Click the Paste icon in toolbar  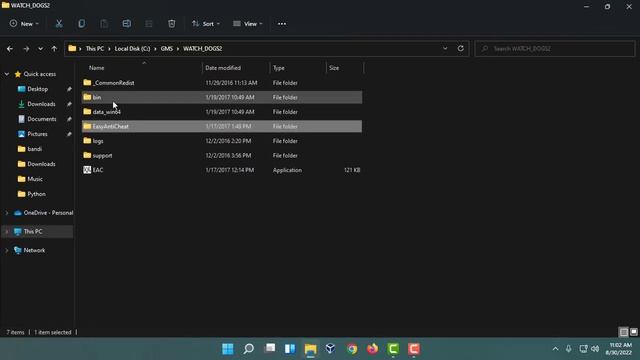[104, 24]
